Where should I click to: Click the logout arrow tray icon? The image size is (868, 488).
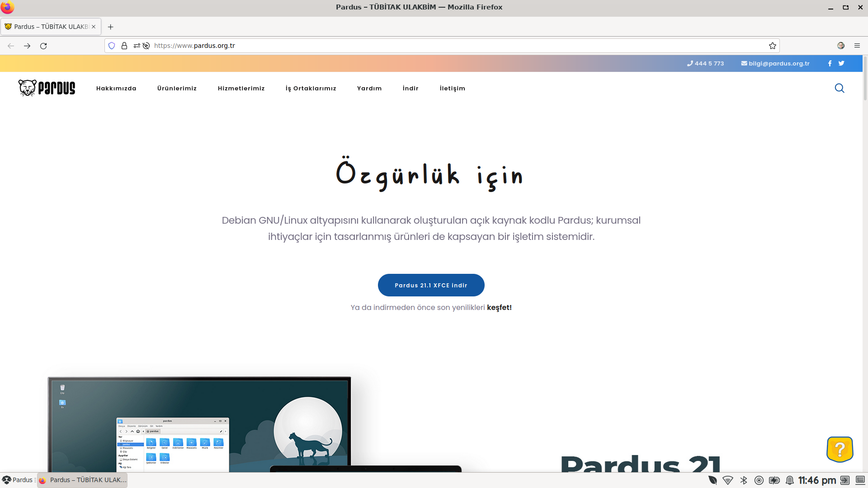pos(844,480)
